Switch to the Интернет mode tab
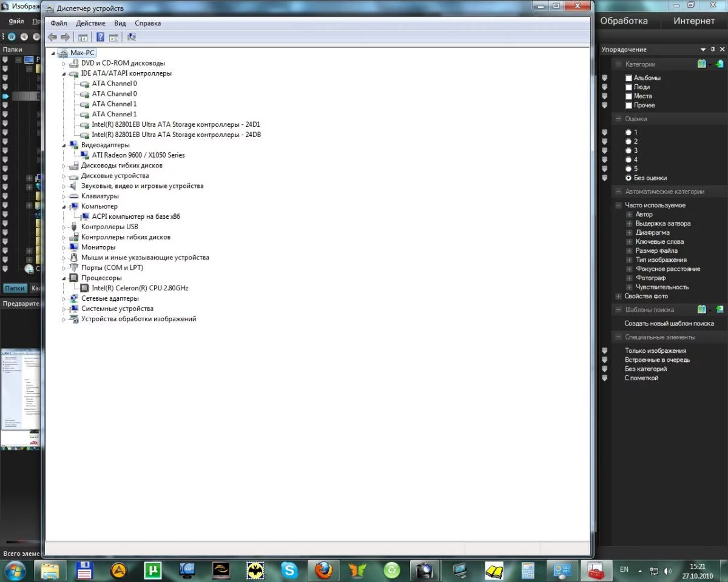 tap(694, 21)
